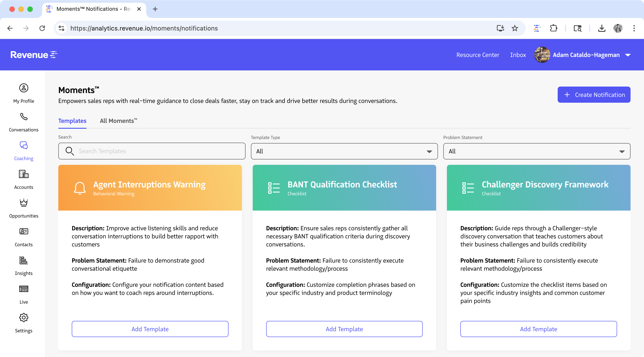Open the Adam Cataldo-Hageman account menu

coord(586,55)
